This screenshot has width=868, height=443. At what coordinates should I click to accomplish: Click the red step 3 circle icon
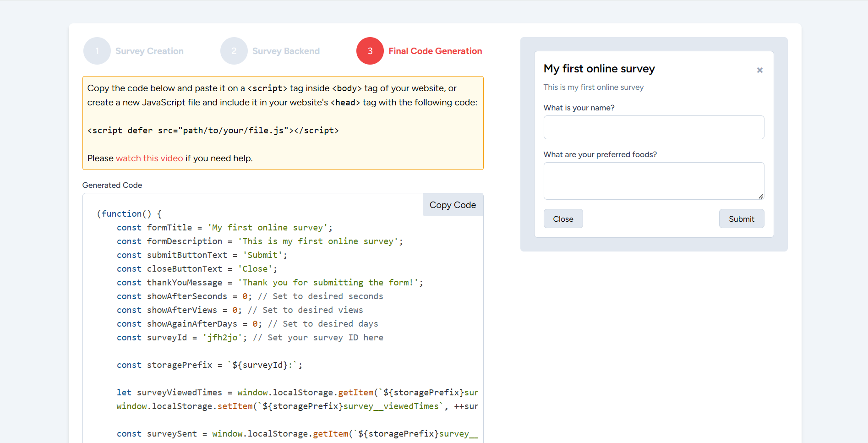370,51
